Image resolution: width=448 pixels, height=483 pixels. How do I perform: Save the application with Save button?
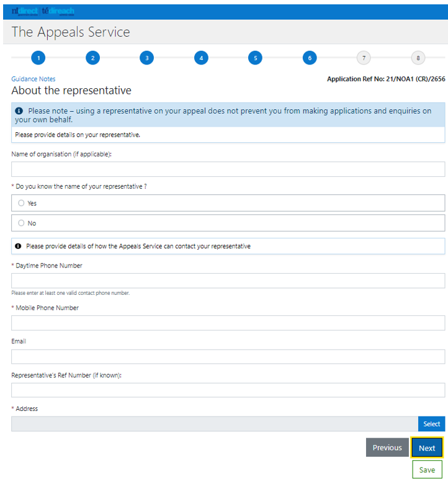click(x=427, y=470)
